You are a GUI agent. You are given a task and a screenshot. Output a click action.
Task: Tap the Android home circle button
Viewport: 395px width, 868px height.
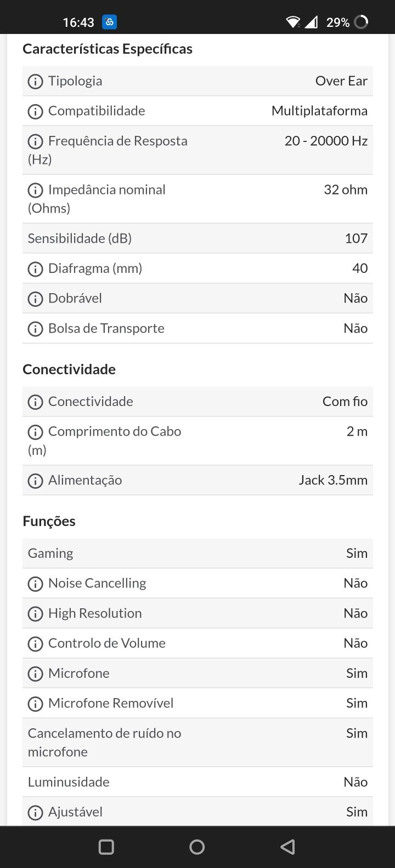point(197,847)
